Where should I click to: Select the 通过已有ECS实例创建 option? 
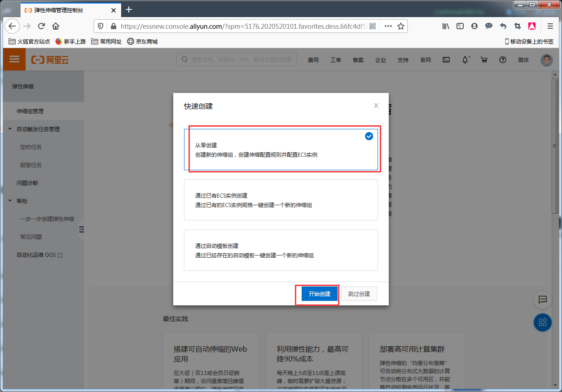(x=281, y=200)
